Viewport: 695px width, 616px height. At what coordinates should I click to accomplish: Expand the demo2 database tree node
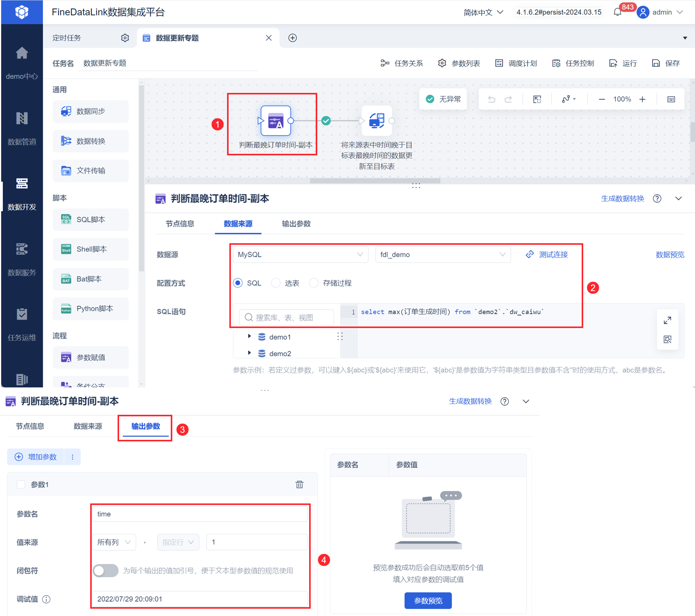[249, 353]
